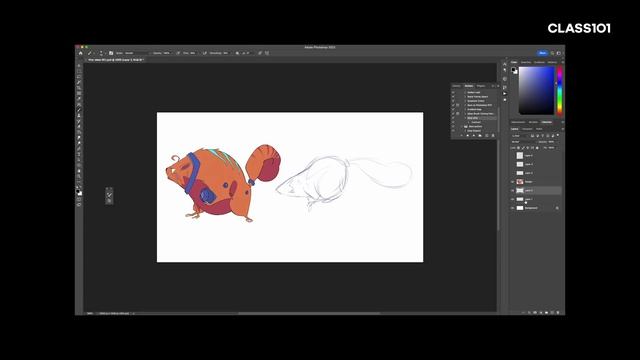Add layer mask icon
This screenshot has height=360, width=640.
coord(535,312)
